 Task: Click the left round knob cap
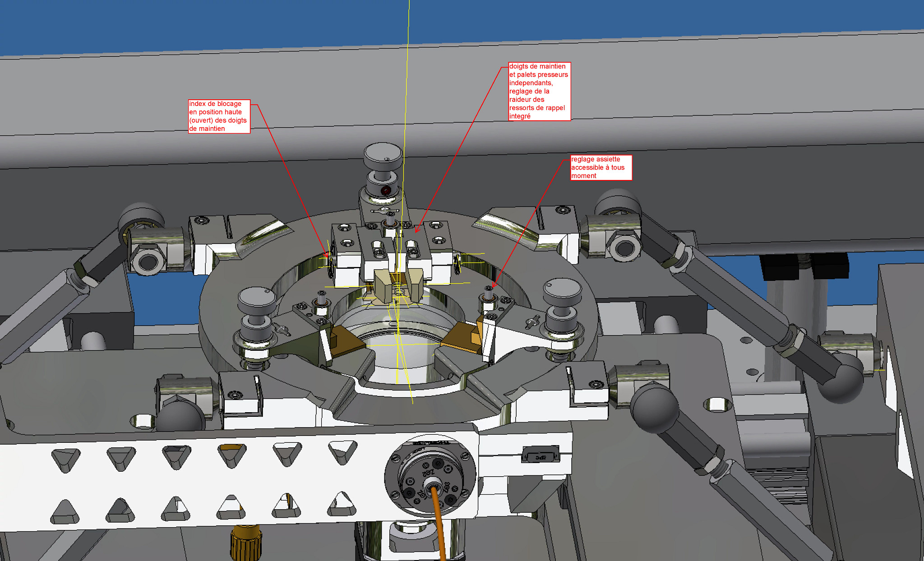tap(256, 298)
